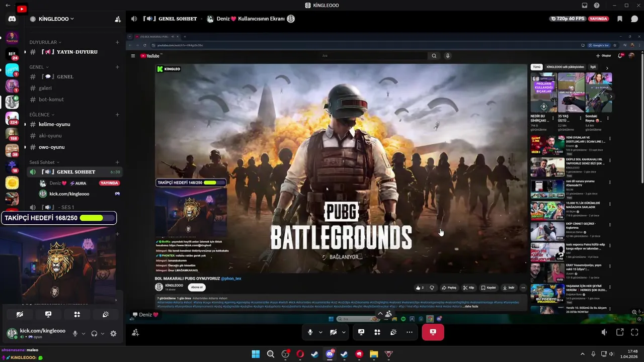Select GENEL SOHBET voice channel

click(x=74, y=172)
